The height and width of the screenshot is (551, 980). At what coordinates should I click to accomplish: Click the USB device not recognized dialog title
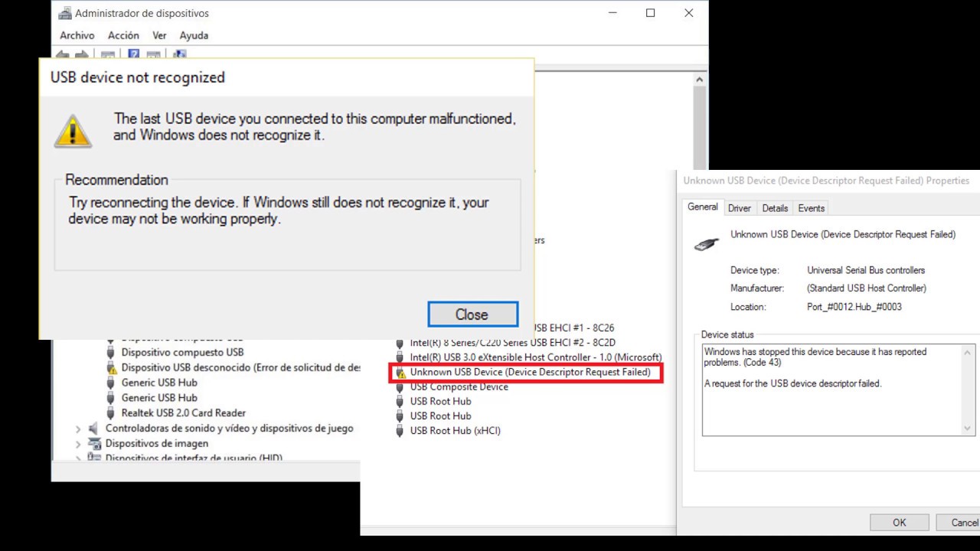point(138,77)
